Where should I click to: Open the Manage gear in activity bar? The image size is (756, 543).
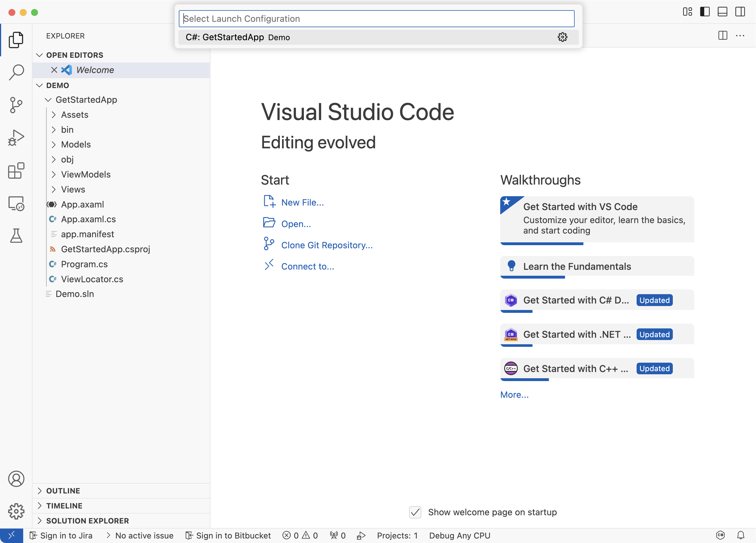(16, 511)
